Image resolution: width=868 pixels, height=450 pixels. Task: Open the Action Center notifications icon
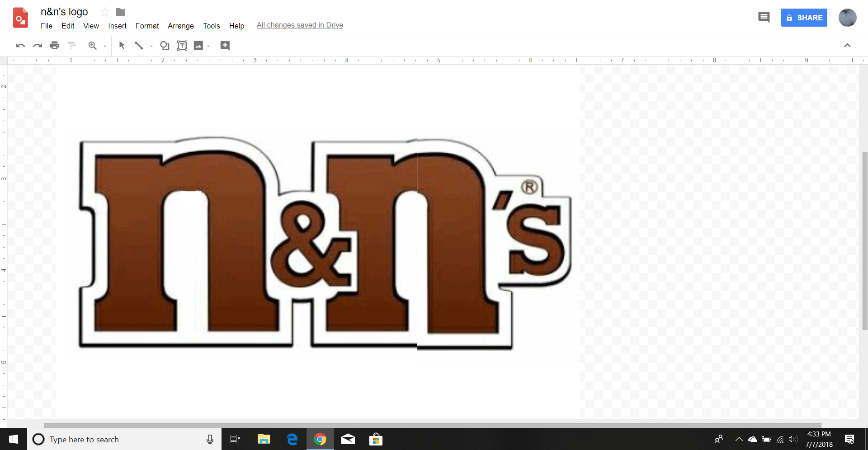point(849,439)
